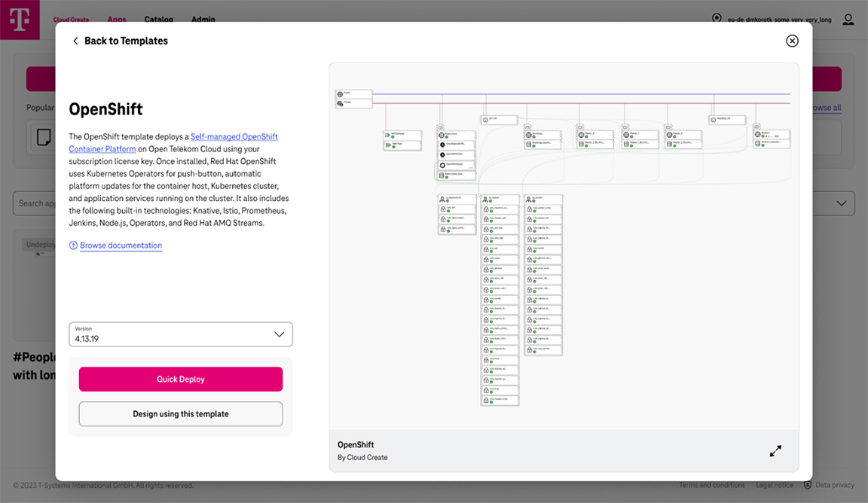Screen dimensions: 868x503
Task: Switch to the Admin tab
Action: point(203,20)
